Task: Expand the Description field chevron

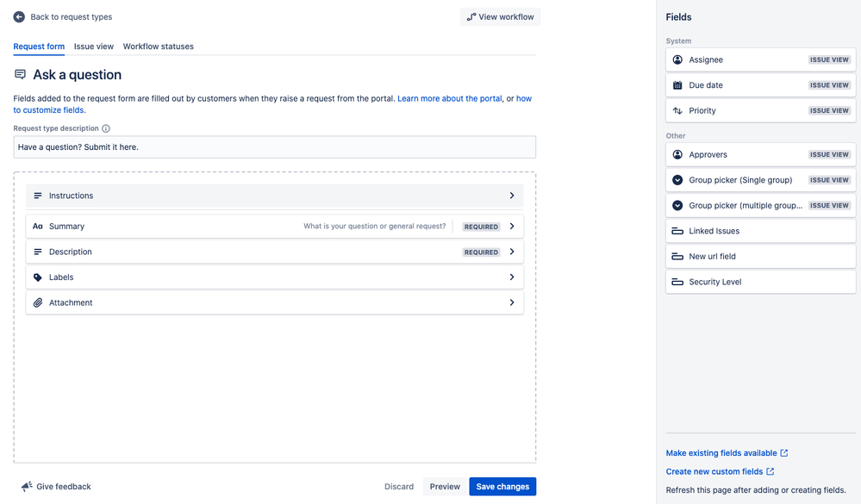Action: click(512, 252)
